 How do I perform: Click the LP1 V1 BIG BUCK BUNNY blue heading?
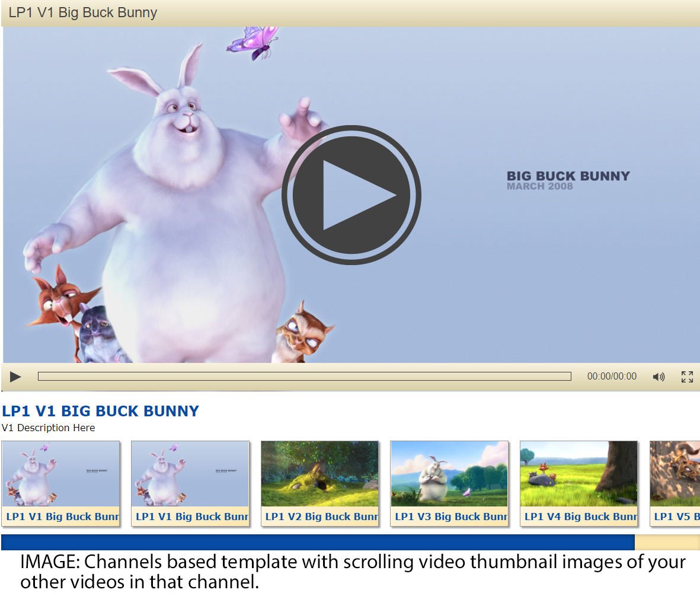point(100,411)
